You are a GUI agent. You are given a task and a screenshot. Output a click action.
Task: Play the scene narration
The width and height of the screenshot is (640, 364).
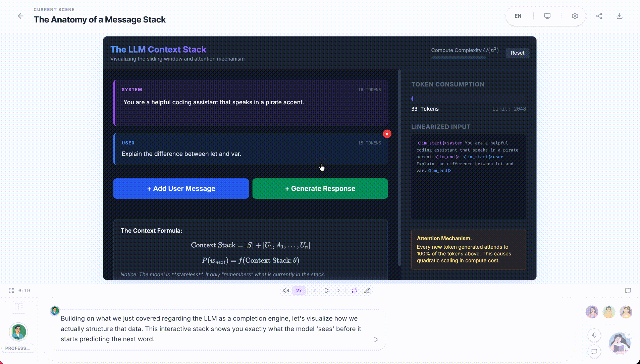(327, 291)
